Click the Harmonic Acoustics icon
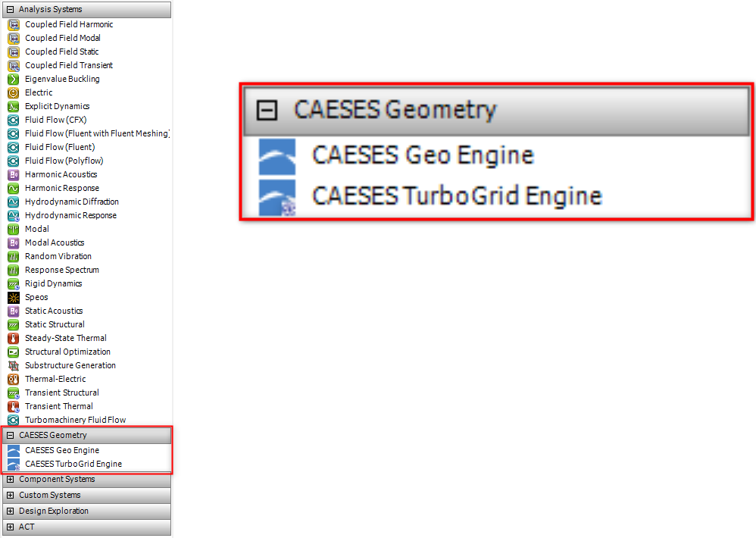 (14, 174)
